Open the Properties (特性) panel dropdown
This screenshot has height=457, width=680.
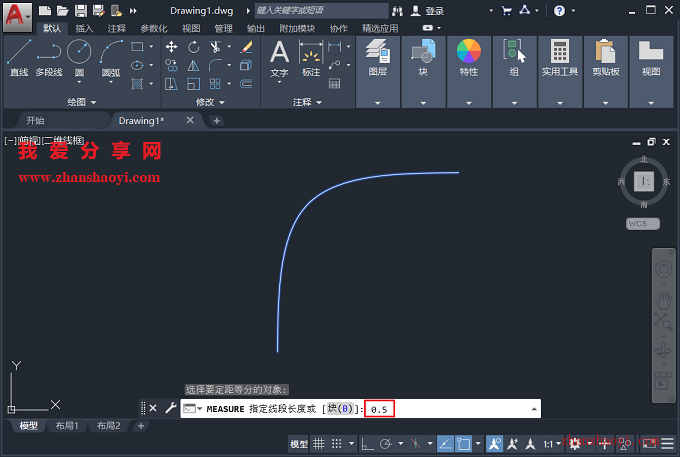coord(469,103)
